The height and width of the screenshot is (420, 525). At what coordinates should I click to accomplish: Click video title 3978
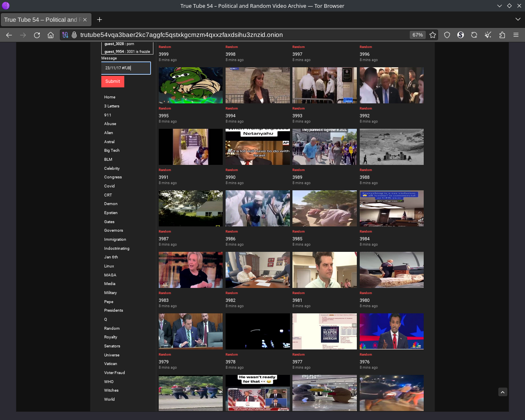[x=231, y=362]
